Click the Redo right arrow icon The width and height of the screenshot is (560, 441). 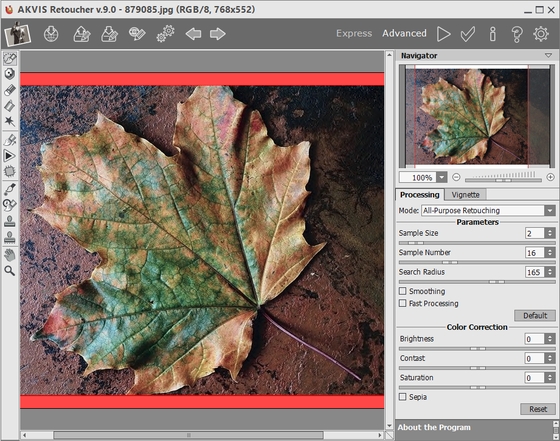point(218,34)
